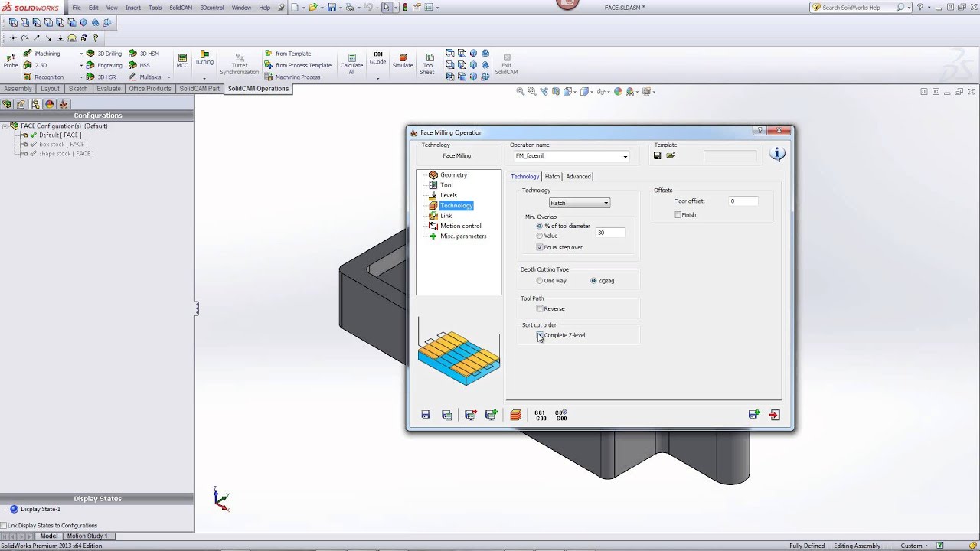Image resolution: width=980 pixels, height=551 pixels.
Task: Select Tool in the operation tree
Action: click(x=446, y=185)
